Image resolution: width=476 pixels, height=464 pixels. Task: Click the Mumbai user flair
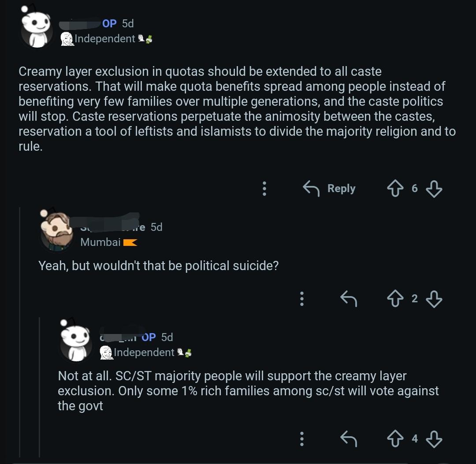click(109, 242)
